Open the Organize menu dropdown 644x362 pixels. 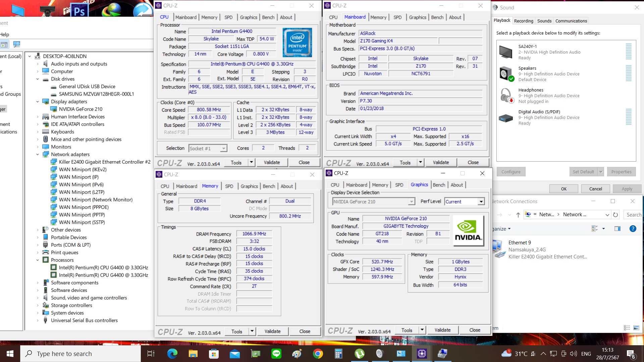pos(501,229)
